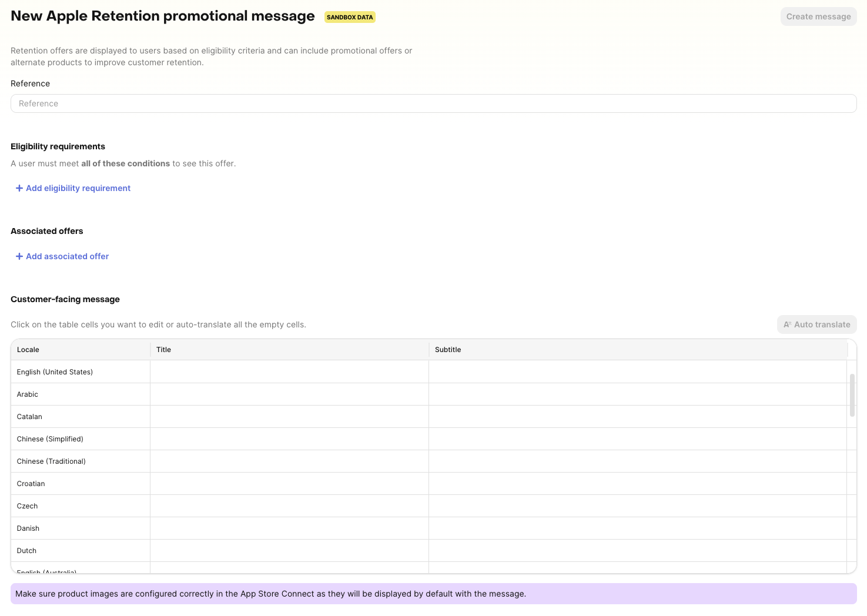Focus the Reference input field

tap(433, 103)
